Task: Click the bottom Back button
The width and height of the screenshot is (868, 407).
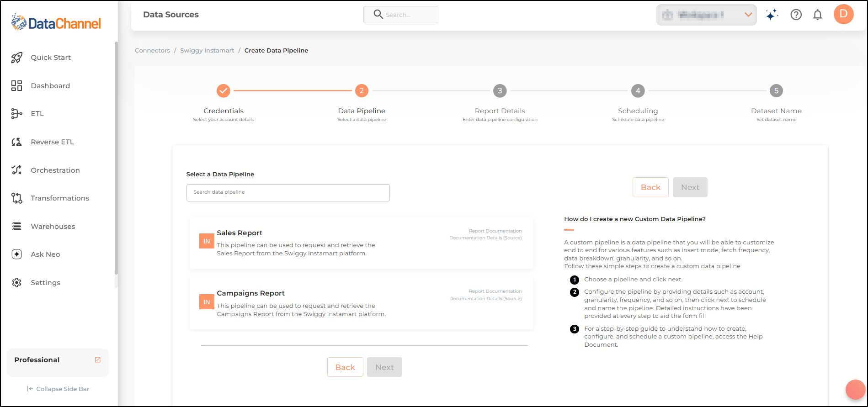Action: point(345,367)
